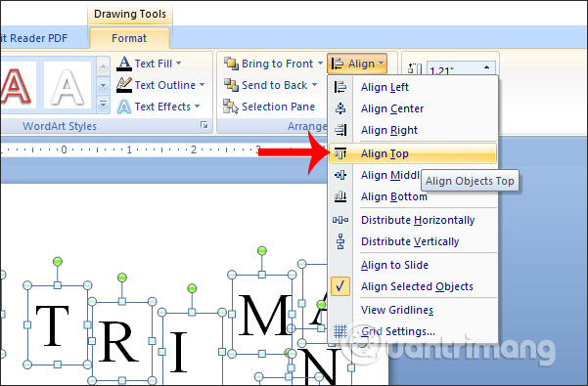Open the WordArt Styles dialog launcher
Screen dimensions: 588x386
click(x=204, y=125)
